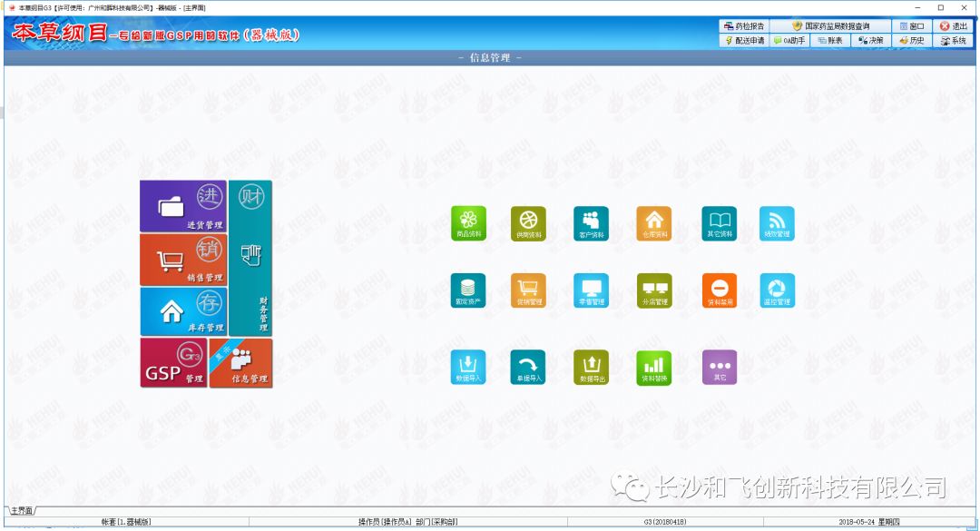Image resolution: width=980 pixels, height=531 pixels.
Task: Click status bar date 2018-05-24
Action: coord(858,522)
